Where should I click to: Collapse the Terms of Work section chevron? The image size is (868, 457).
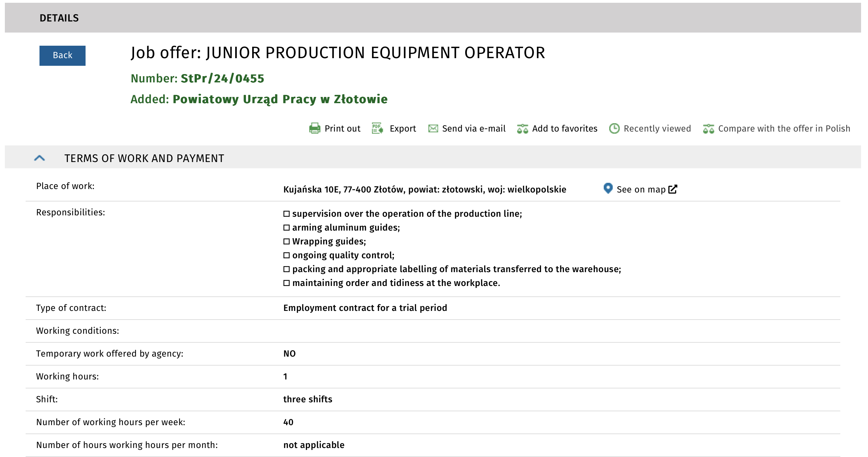point(39,158)
